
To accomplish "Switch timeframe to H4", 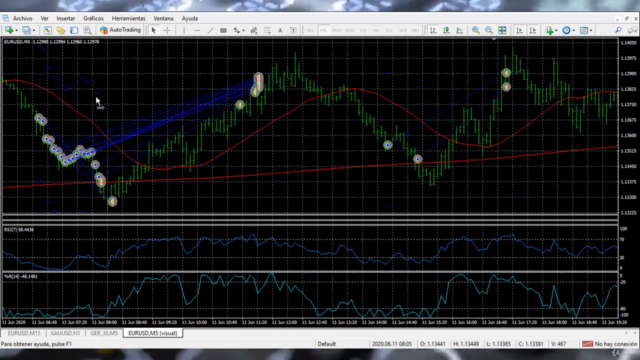I will (x=376, y=30).
